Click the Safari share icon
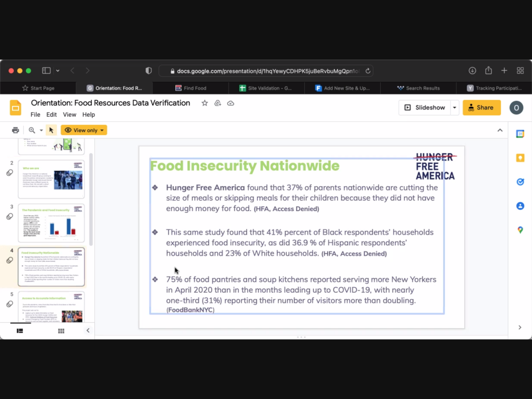 click(x=488, y=70)
